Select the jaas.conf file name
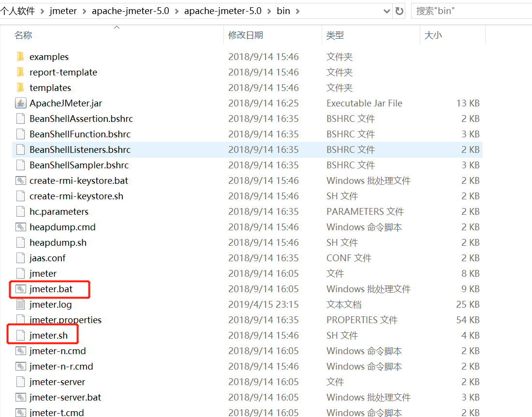 pos(47,258)
